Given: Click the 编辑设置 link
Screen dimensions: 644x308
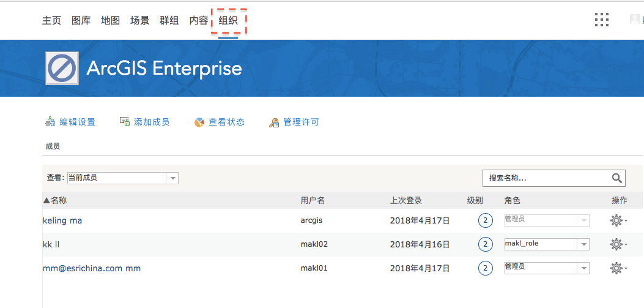Looking at the screenshot, I should [x=77, y=122].
